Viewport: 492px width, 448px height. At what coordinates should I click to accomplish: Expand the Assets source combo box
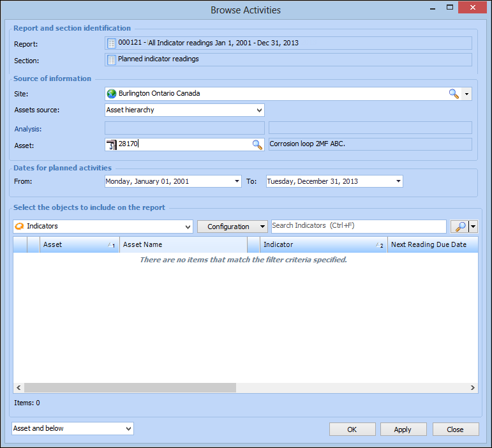coord(258,110)
